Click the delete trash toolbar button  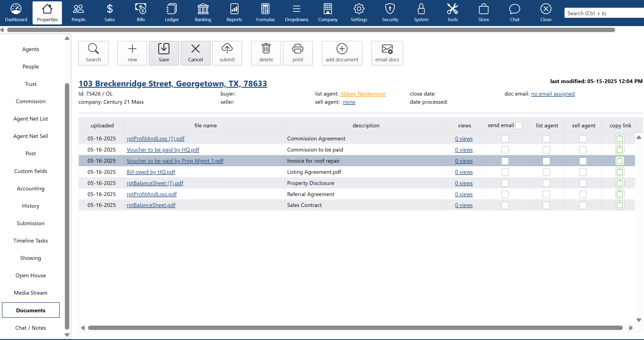click(266, 53)
